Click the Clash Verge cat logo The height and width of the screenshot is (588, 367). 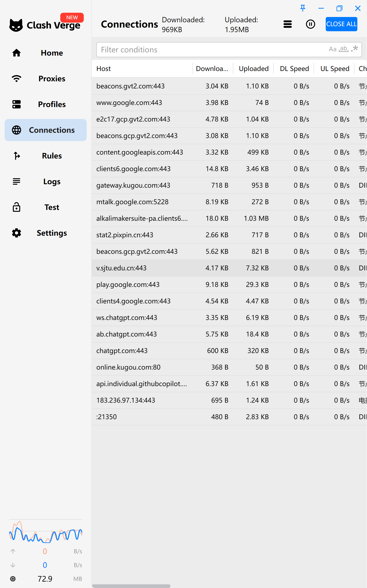[16, 24]
